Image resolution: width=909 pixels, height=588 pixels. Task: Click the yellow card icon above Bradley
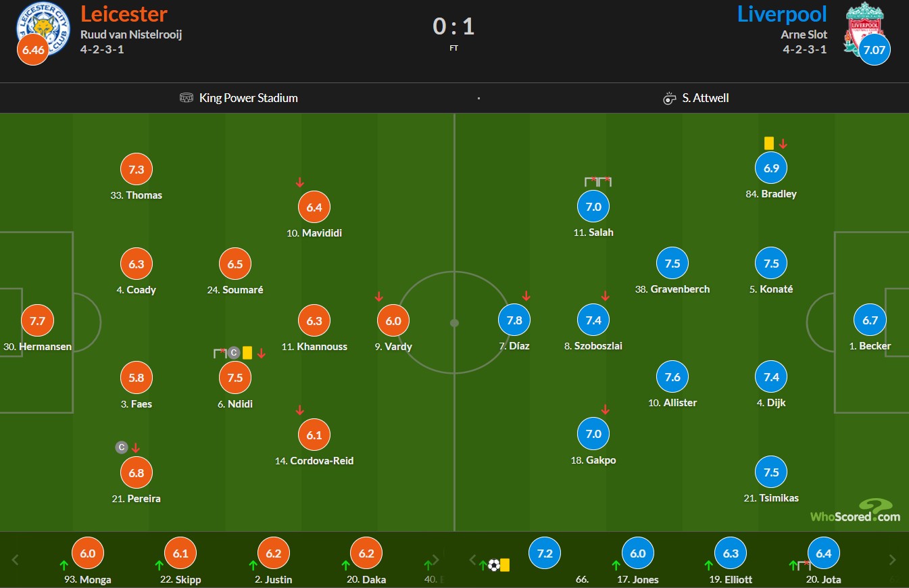pos(769,143)
